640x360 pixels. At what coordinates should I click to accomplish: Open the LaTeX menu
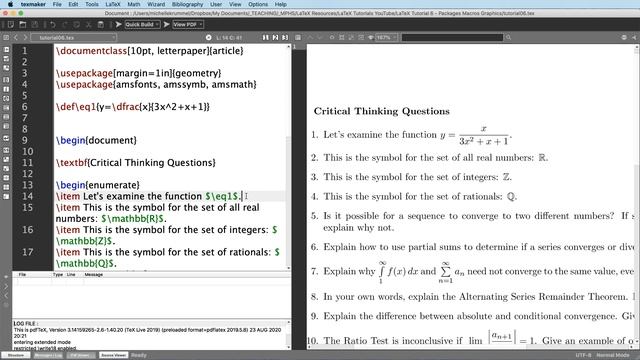[113, 4]
